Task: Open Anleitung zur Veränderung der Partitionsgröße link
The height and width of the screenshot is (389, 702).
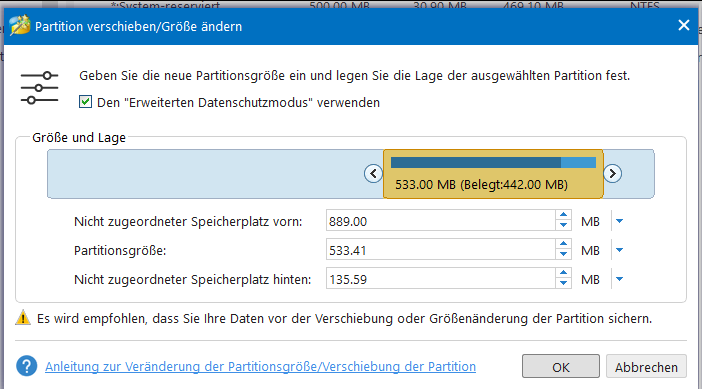Action: (261, 367)
